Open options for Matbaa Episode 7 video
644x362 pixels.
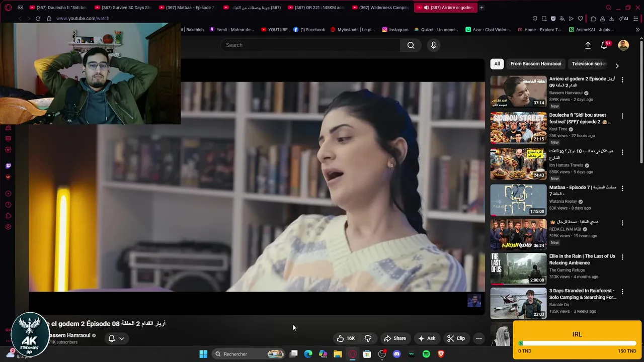pos(622,188)
